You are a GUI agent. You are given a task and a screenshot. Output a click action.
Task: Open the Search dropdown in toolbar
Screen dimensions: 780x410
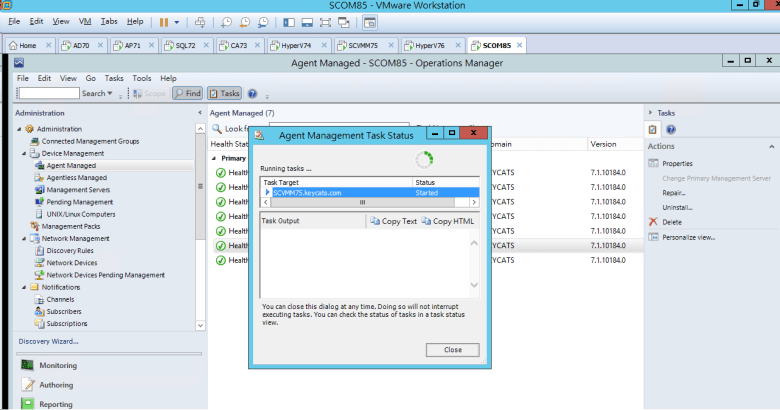(x=97, y=93)
